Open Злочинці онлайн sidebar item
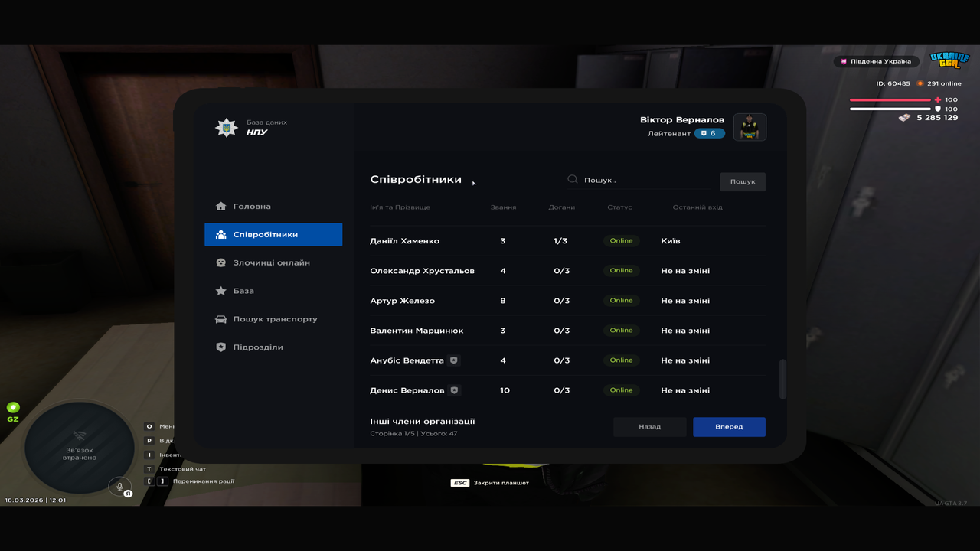The height and width of the screenshot is (551, 980). [x=273, y=262]
